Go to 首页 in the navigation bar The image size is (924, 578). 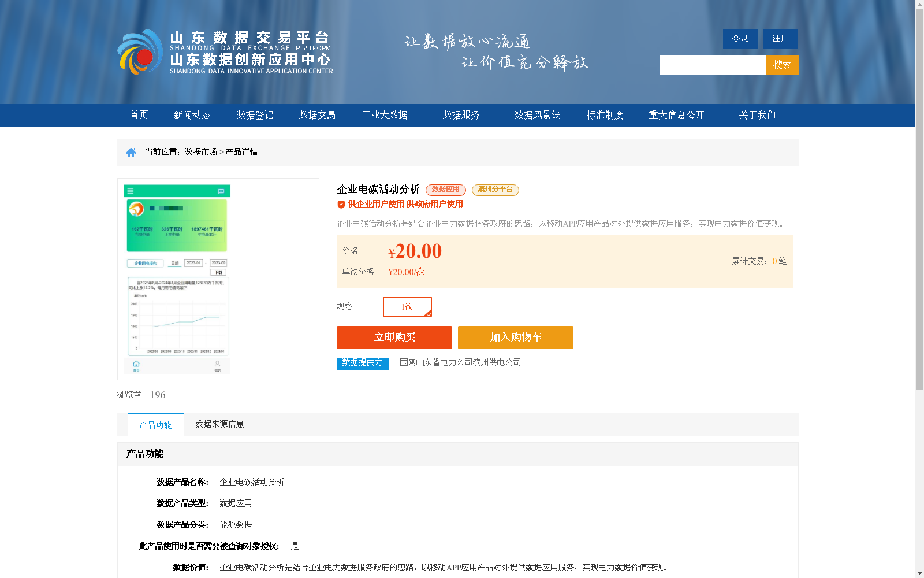(x=139, y=115)
